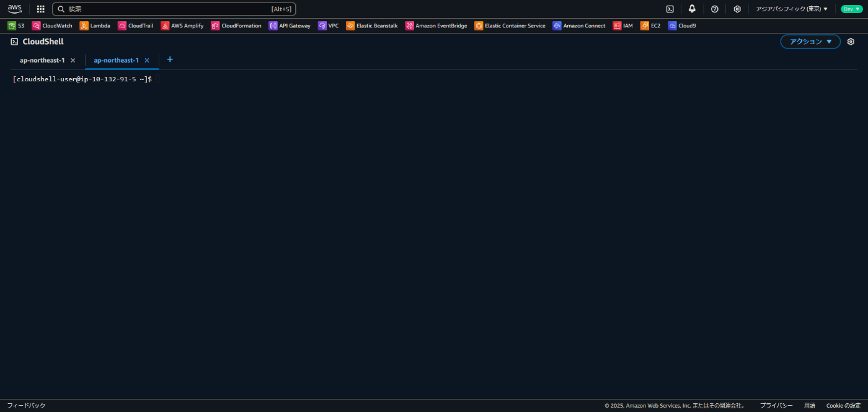Viewport: 868px width, 412px height.
Task: Open CloudWatch shortcut icon
Action: (36, 26)
